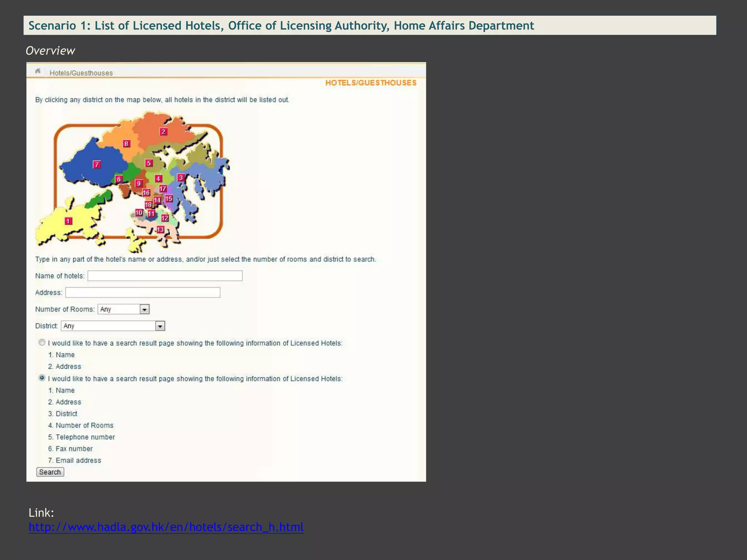The image size is (747, 560).
Task: Select district marker 11 on map
Action: 151,214
